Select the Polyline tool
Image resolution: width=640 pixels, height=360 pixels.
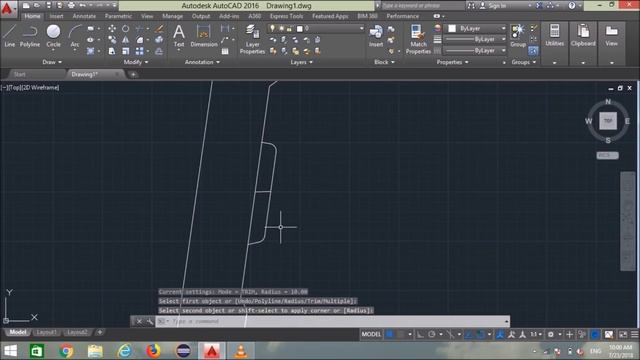tap(30, 36)
